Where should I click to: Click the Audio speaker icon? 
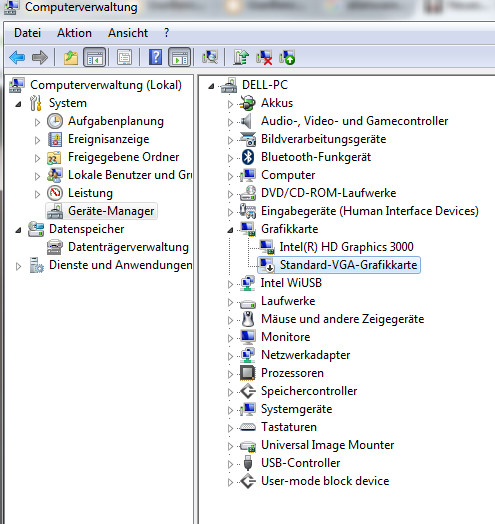click(246, 121)
